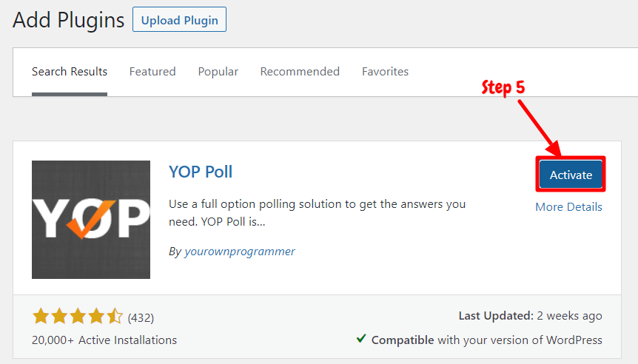Image resolution: width=638 pixels, height=364 pixels.
Task: Click the second rating star
Action: (x=59, y=316)
